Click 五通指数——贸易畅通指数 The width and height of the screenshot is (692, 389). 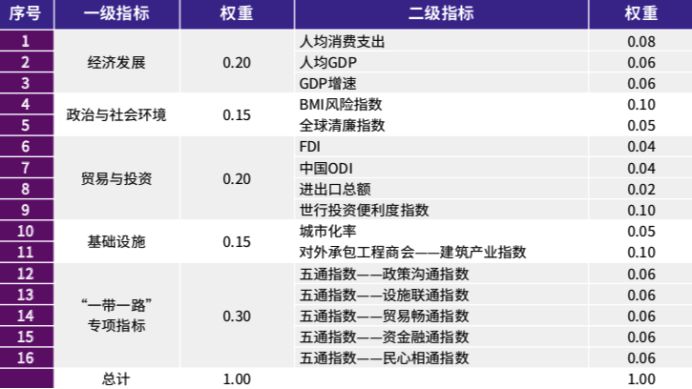384,316
